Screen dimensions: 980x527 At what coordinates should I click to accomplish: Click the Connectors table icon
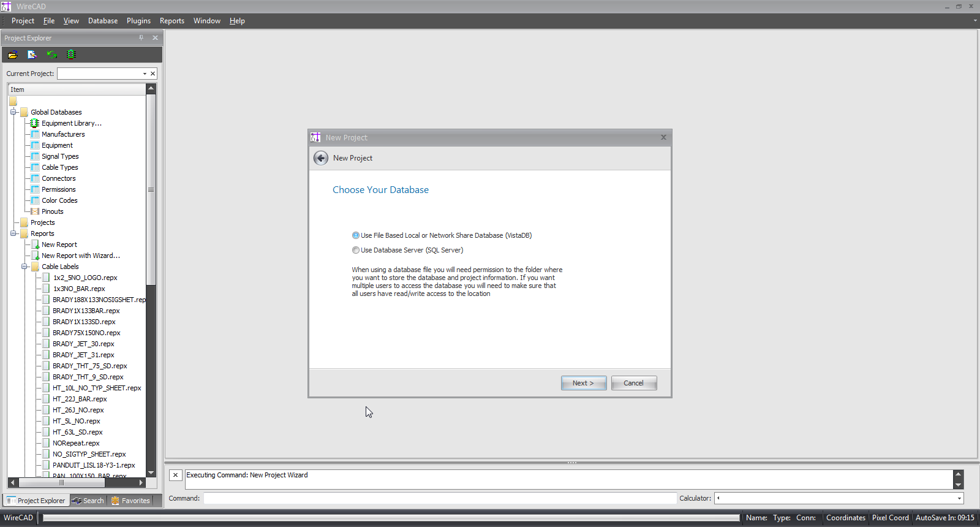click(x=35, y=178)
